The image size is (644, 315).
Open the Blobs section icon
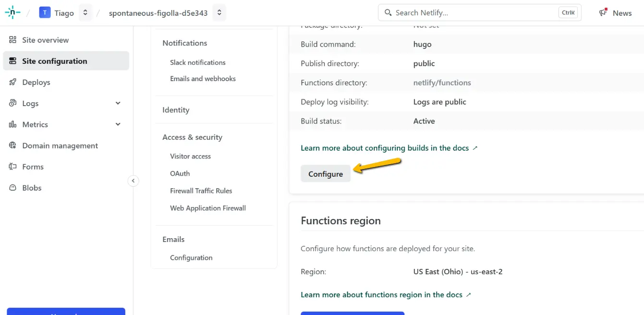click(13, 188)
